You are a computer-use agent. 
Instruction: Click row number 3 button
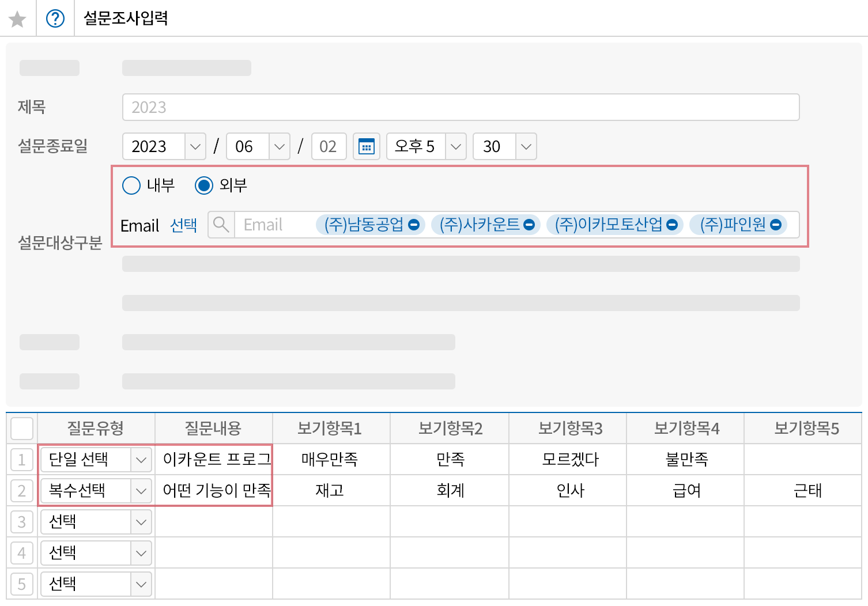pyautogui.click(x=22, y=522)
